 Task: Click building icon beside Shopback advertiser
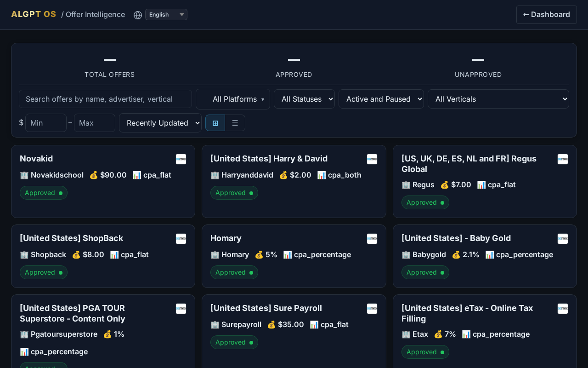(24, 254)
